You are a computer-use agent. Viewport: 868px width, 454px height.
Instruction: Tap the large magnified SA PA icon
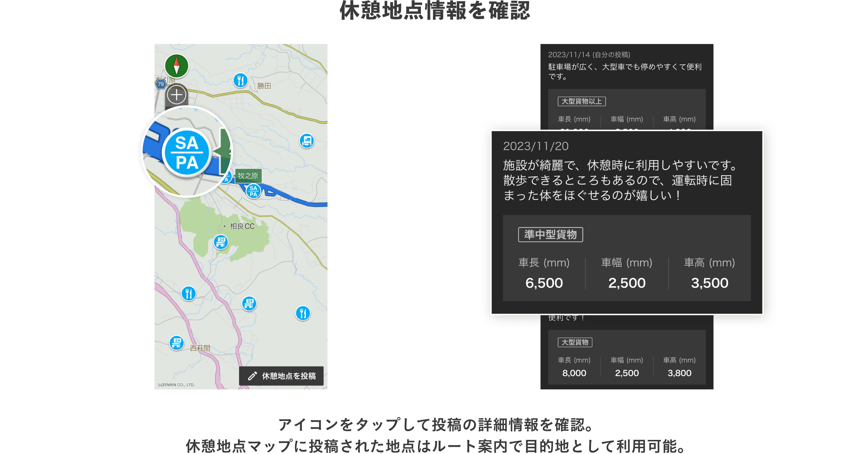pyautogui.click(x=187, y=153)
